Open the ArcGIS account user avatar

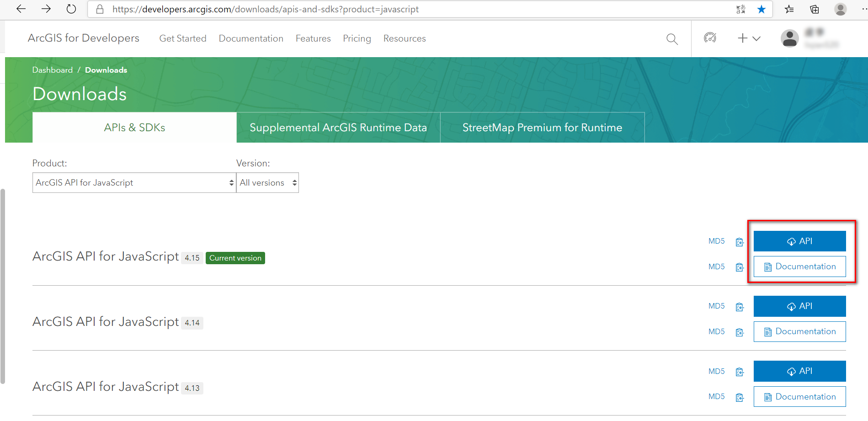tap(790, 38)
